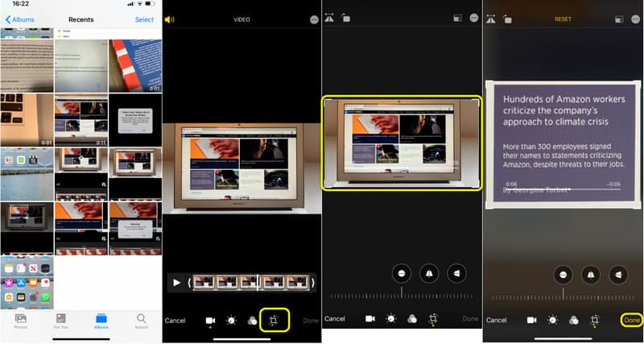Rotate the video in the third crop screen
The image size is (644, 344).
click(x=346, y=18)
